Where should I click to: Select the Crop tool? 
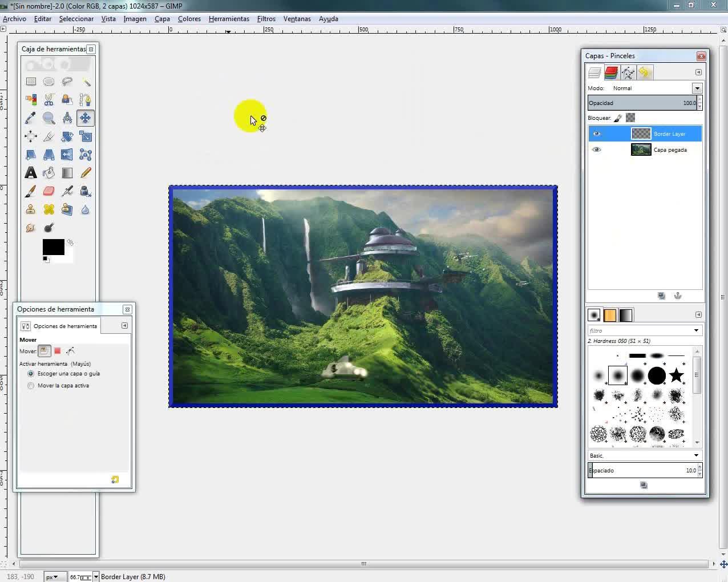coord(49,136)
